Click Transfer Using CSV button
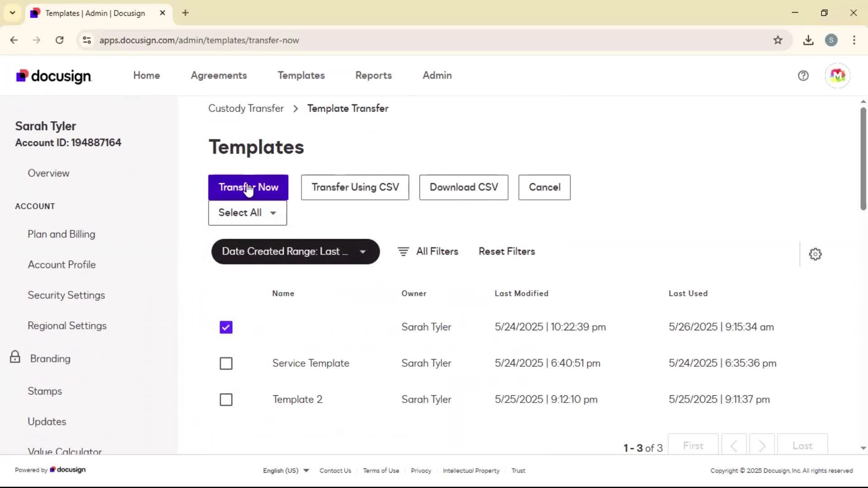The width and height of the screenshot is (868, 488). 355,188
